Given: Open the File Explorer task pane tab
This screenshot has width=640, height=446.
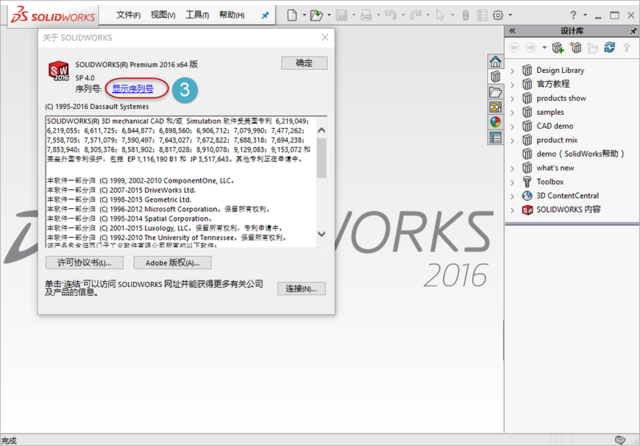Looking at the screenshot, I should (x=496, y=92).
